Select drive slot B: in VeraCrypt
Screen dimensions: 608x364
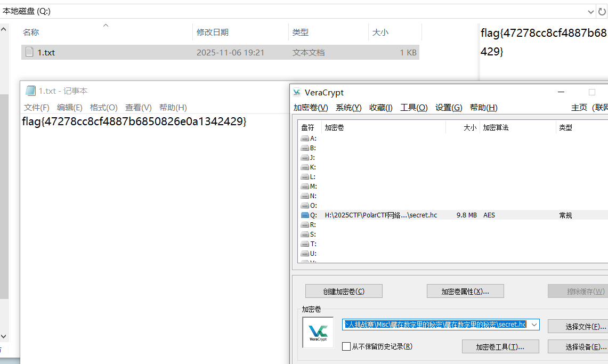pyautogui.click(x=309, y=148)
